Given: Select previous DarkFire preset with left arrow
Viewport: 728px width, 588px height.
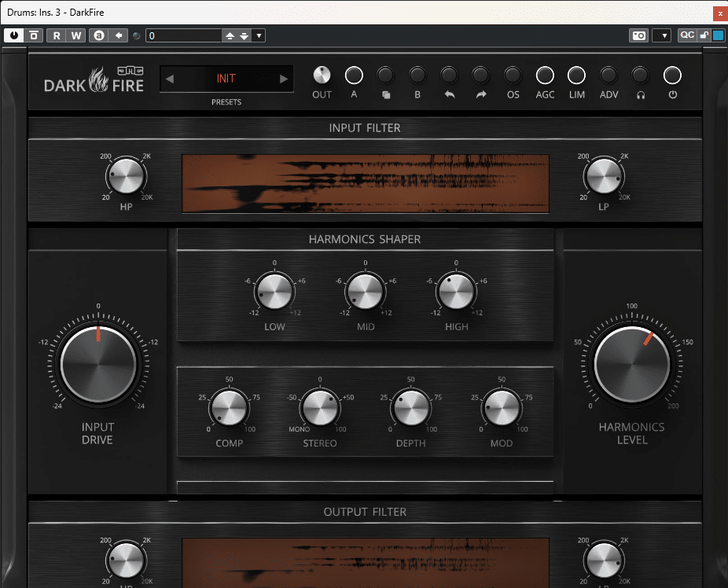Looking at the screenshot, I should 170,79.
